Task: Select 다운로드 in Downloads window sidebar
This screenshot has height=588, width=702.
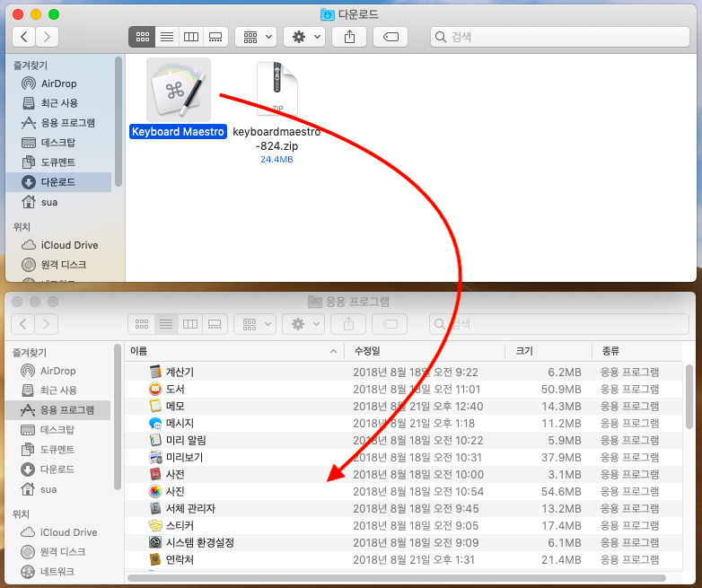Action: tap(58, 182)
